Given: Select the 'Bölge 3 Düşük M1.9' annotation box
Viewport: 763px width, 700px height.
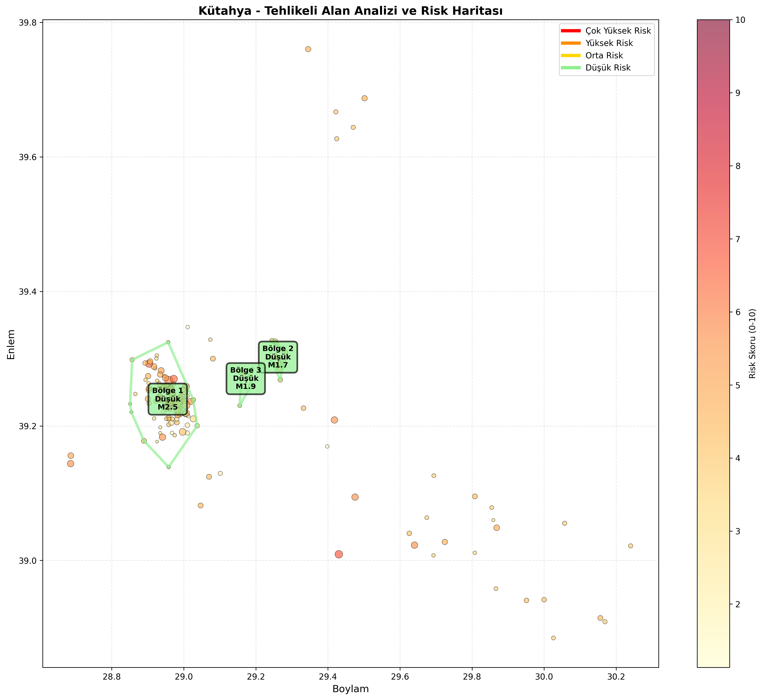Looking at the screenshot, I should (246, 378).
